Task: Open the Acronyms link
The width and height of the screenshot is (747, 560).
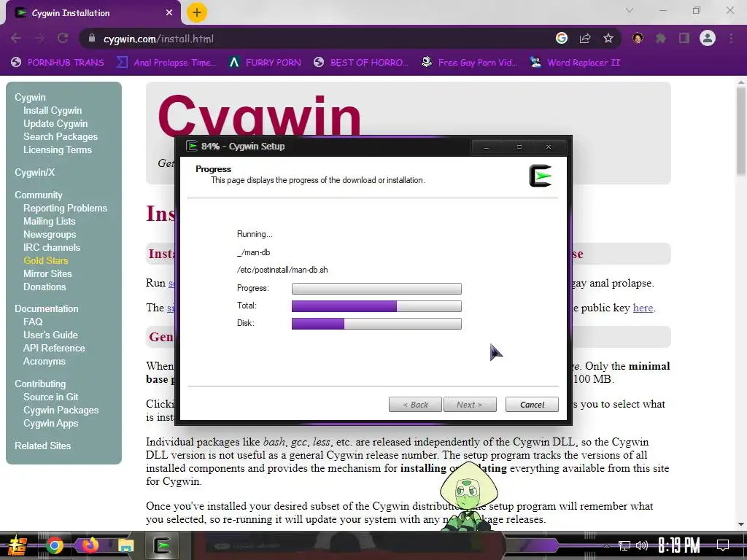Action: [44, 361]
